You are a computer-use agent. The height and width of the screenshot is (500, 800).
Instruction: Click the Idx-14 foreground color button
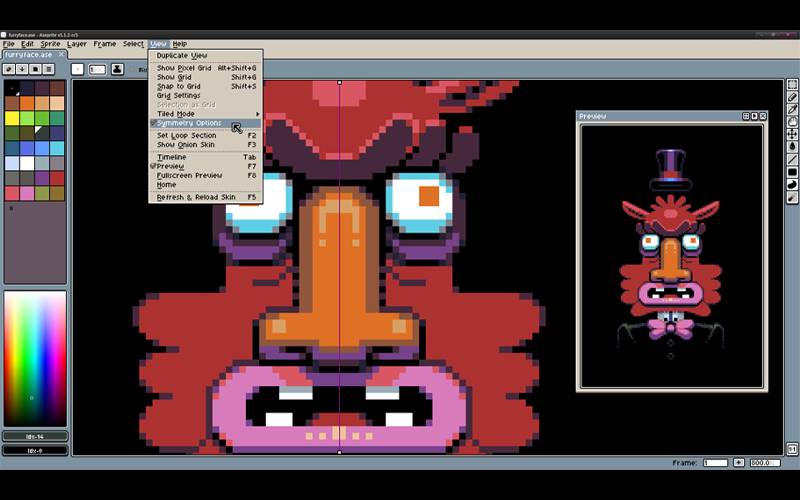(35, 436)
